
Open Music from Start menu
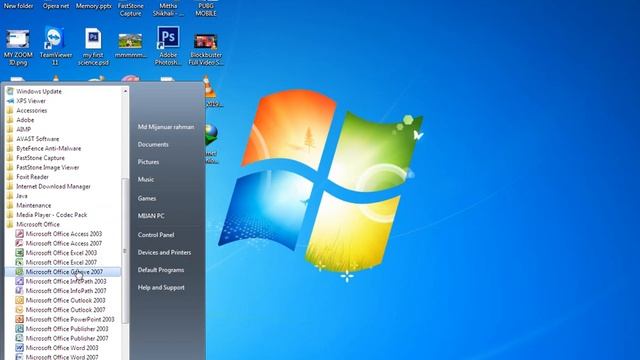pyautogui.click(x=146, y=180)
